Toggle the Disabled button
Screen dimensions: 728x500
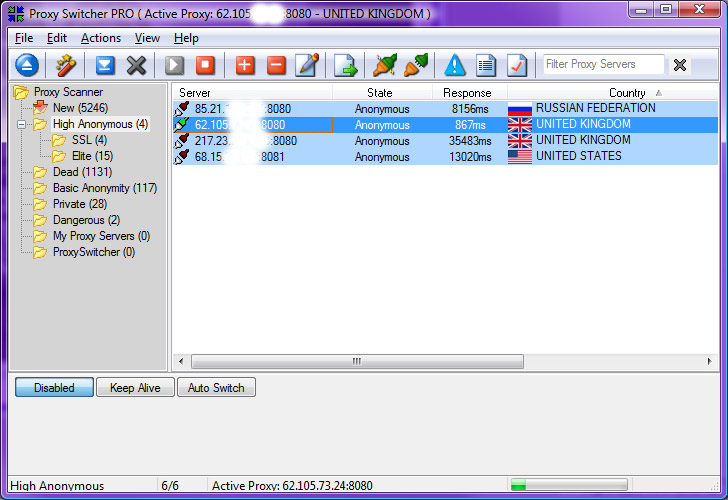54,387
